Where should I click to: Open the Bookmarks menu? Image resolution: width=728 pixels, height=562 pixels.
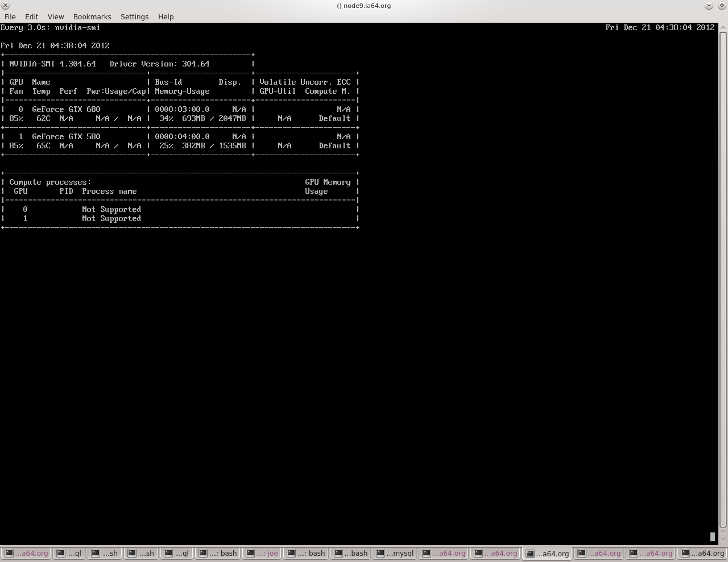[92, 17]
